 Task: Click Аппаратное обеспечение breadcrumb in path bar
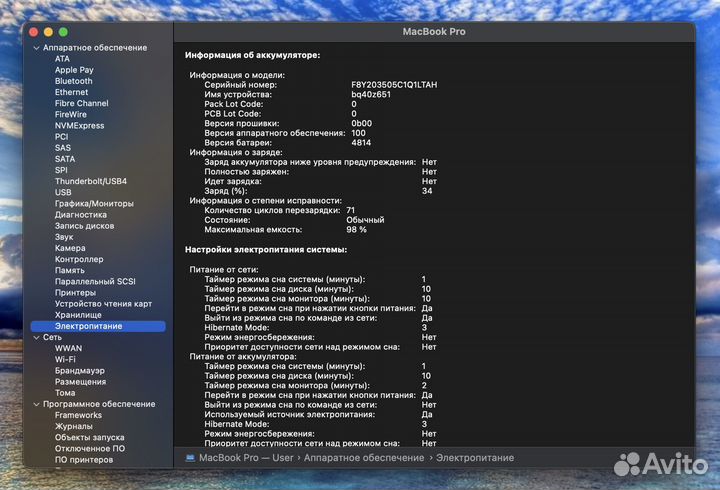(364, 458)
